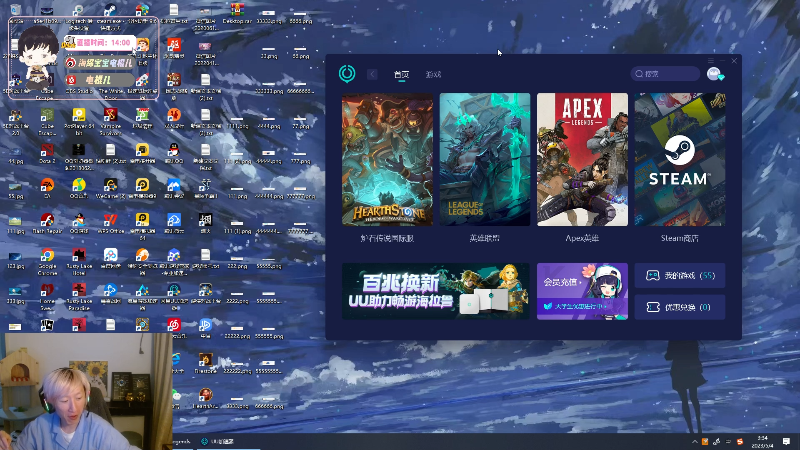Open the Flash Repair desktop shortcut

click(x=47, y=223)
